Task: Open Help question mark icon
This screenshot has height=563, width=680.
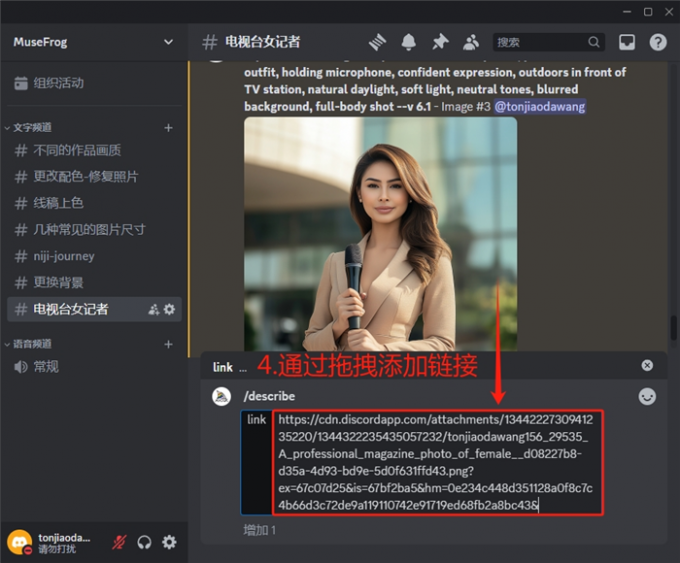Action: tap(658, 42)
